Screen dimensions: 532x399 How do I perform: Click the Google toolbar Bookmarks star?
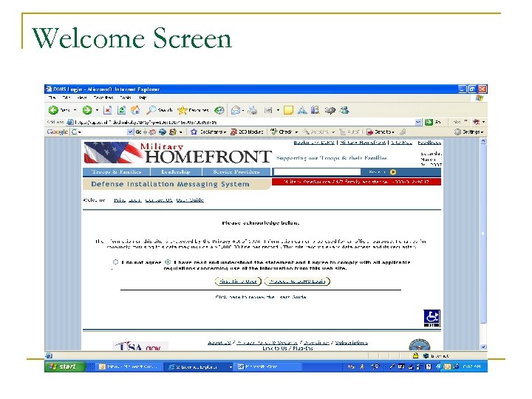click(x=194, y=132)
